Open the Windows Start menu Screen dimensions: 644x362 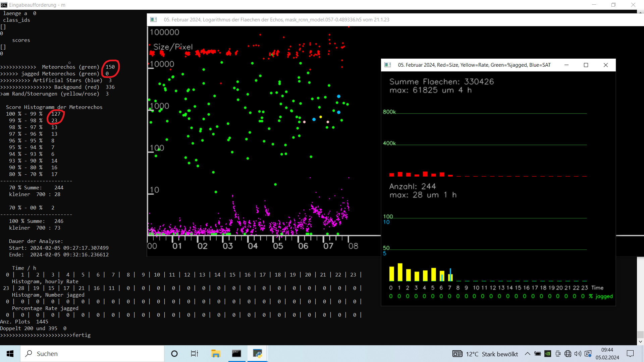pos(10,354)
